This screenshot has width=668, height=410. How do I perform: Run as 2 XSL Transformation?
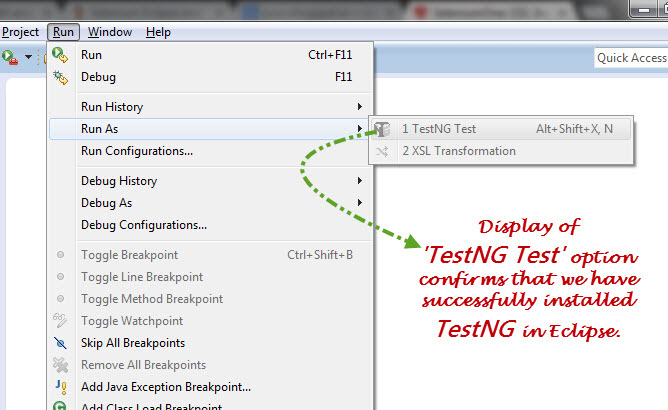[x=501, y=151]
